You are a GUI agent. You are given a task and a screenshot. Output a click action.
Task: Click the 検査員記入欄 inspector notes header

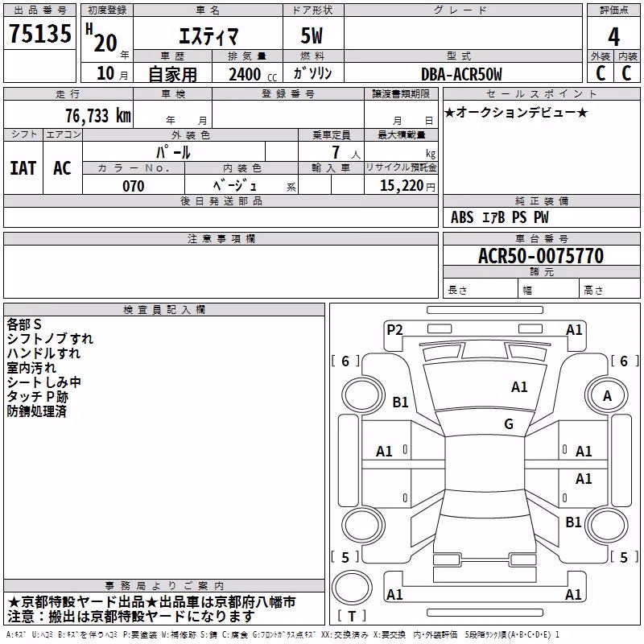pos(164,310)
